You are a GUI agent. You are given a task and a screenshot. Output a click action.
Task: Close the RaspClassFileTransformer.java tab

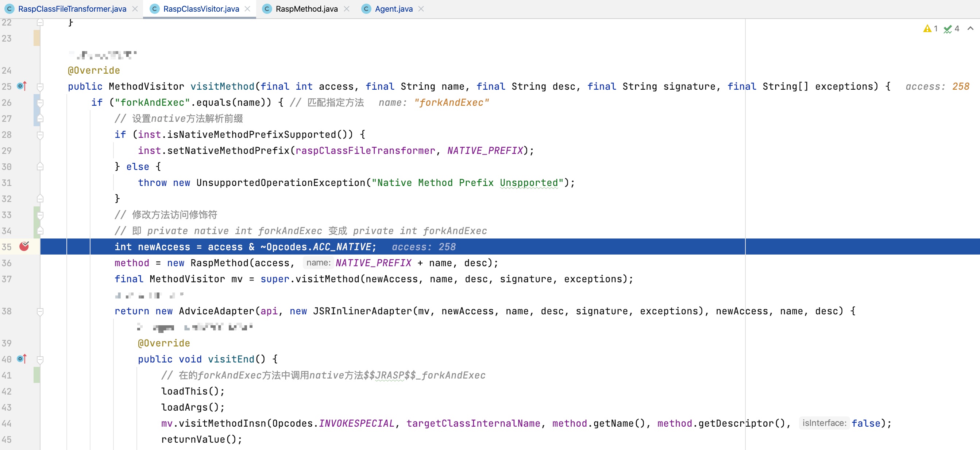point(135,9)
